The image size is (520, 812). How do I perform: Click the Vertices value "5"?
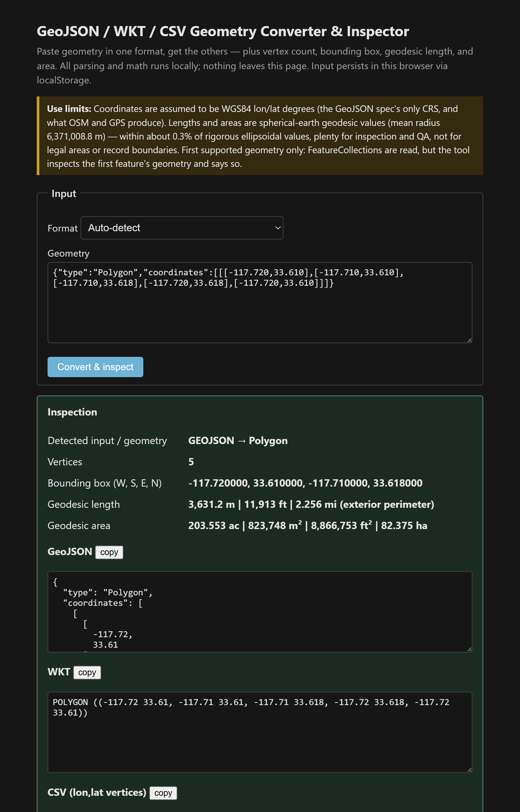(191, 462)
